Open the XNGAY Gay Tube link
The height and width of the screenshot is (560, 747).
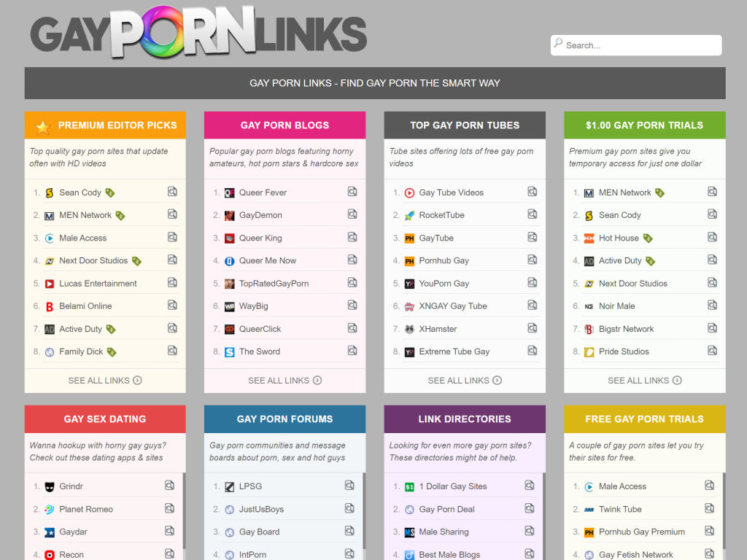[x=453, y=306]
